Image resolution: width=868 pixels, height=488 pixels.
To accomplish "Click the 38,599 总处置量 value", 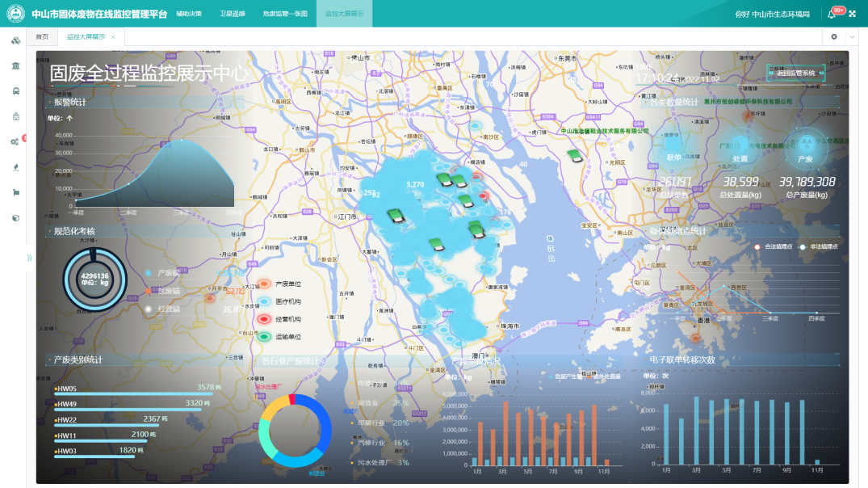I will [740, 182].
